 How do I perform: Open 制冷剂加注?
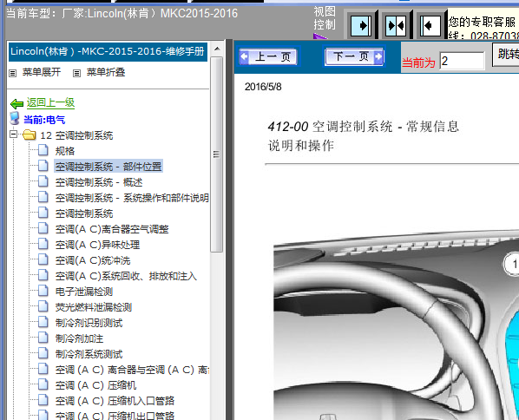click(x=79, y=338)
